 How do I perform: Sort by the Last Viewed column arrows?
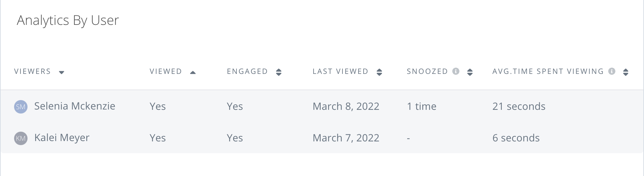379,72
